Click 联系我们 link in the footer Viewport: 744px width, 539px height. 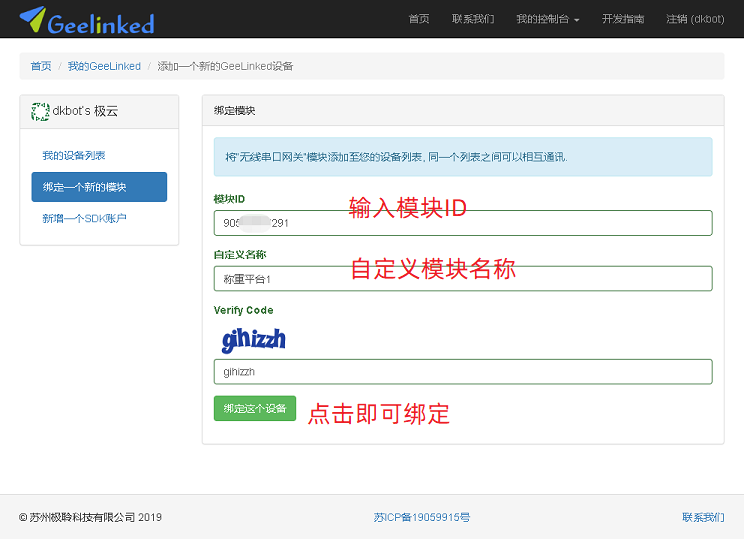(x=703, y=517)
